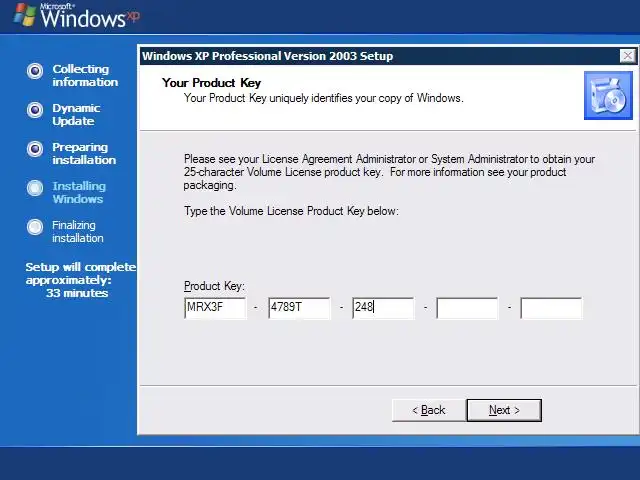
Task: Close the Windows XP Setup dialog
Action: pos(627,56)
